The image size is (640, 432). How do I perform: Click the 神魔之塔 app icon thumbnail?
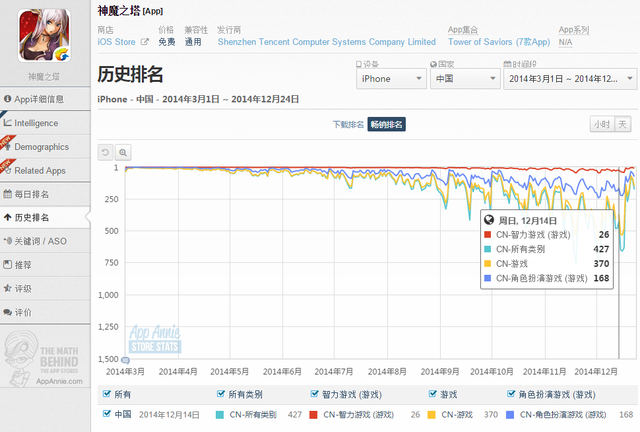(x=44, y=36)
